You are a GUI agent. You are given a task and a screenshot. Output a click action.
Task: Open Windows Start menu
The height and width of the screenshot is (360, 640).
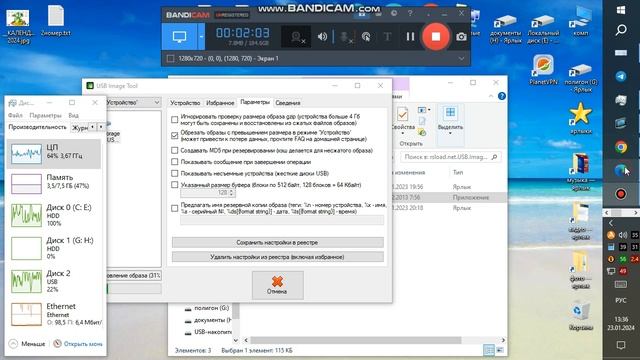[621, 10]
